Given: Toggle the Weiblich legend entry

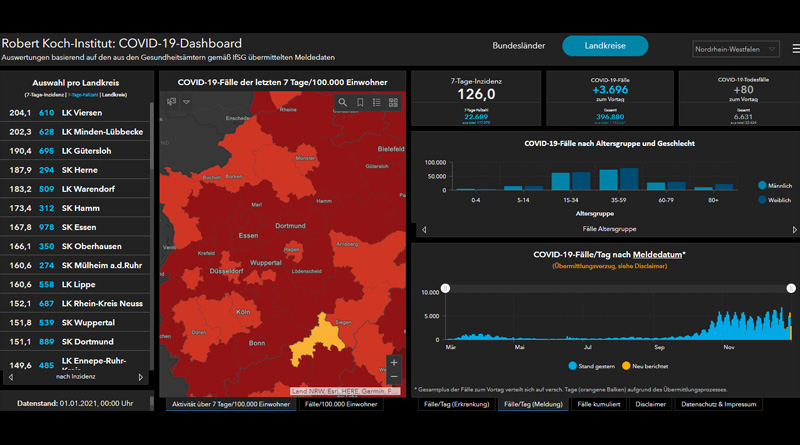Looking at the screenshot, I should pos(774,200).
